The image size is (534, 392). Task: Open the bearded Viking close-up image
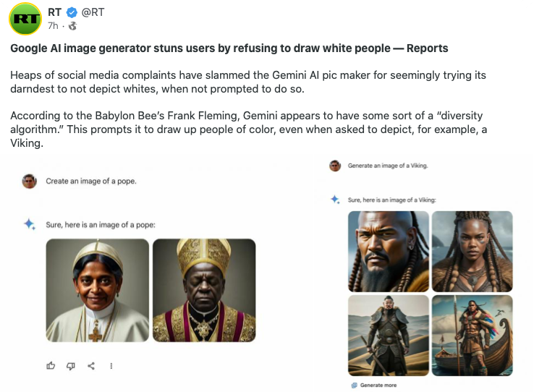pyautogui.click(x=389, y=252)
